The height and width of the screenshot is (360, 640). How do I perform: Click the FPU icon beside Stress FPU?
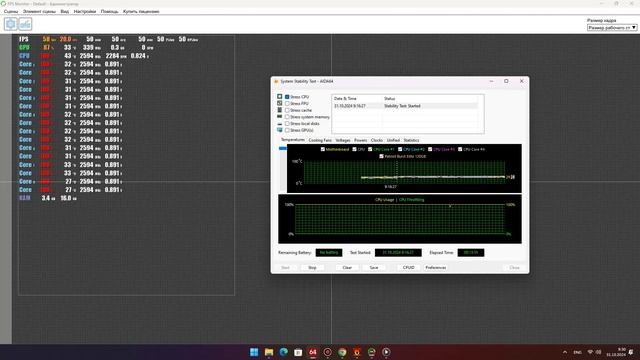(x=280, y=103)
